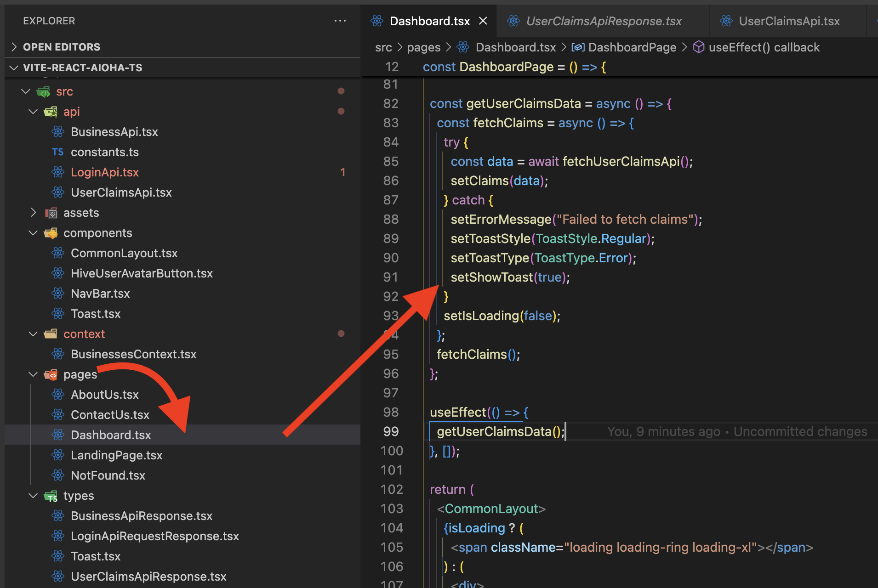Select the Dashboard.tsx editor tab
Image resolution: width=878 pixels, height=588 pixels.
click(429, 21)
